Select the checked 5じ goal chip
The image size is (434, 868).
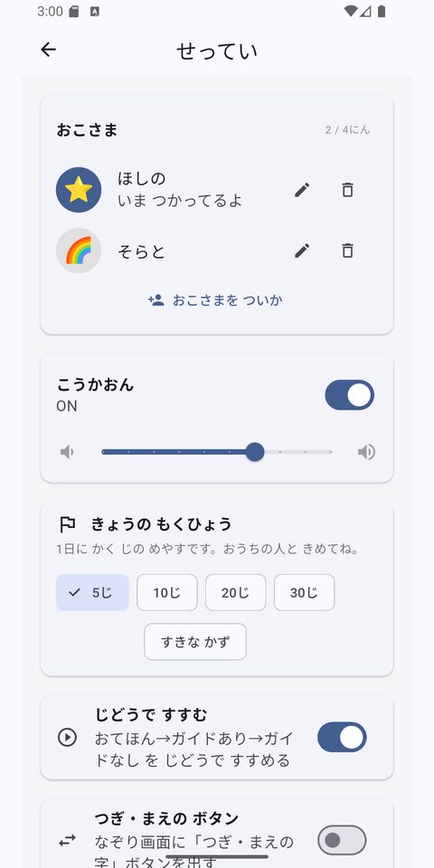point(92,592)
